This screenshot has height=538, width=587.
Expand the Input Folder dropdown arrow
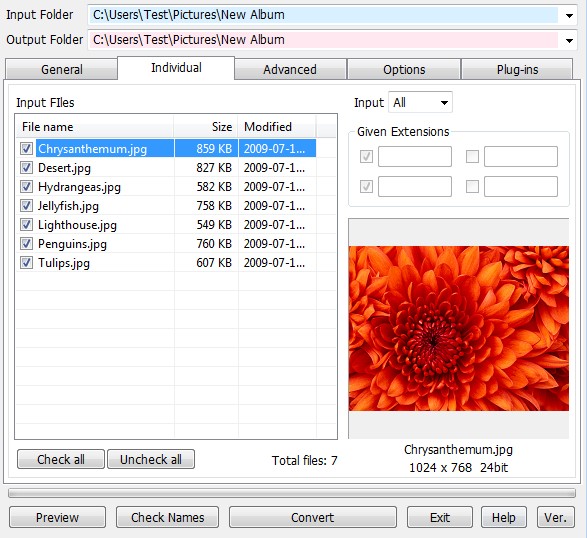point(569,16)
